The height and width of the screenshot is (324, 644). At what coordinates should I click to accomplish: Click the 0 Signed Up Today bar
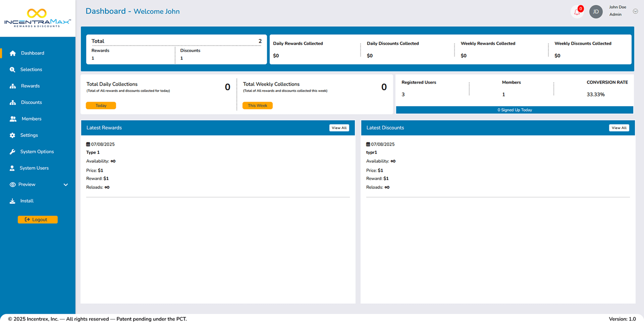515,110
